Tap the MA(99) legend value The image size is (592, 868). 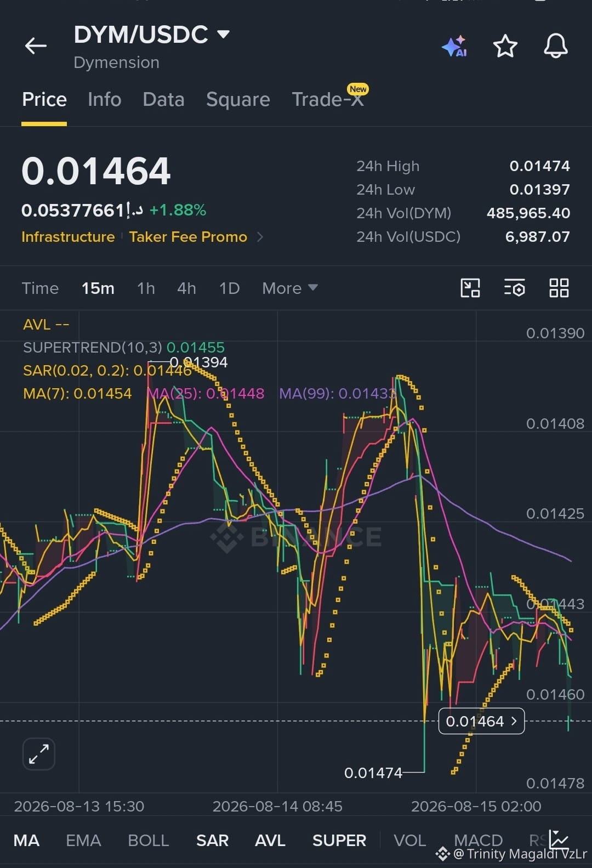click(x=337, y=393)
